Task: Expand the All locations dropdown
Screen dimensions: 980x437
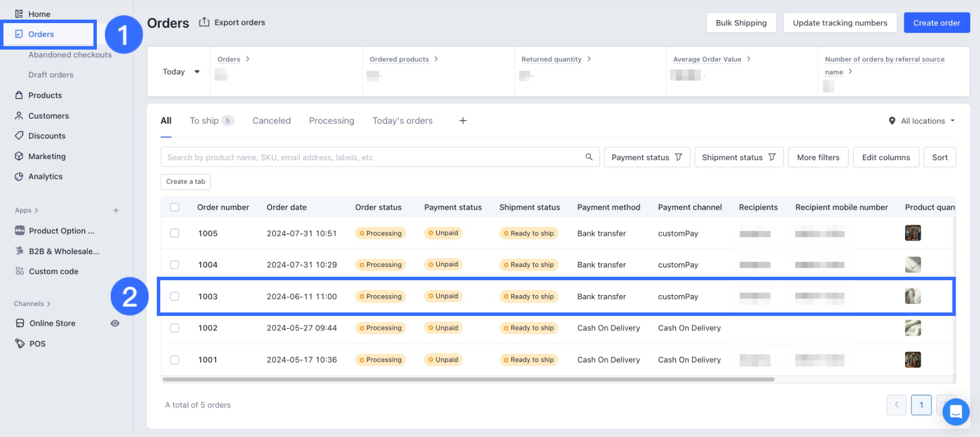Action: pos(922,121)
